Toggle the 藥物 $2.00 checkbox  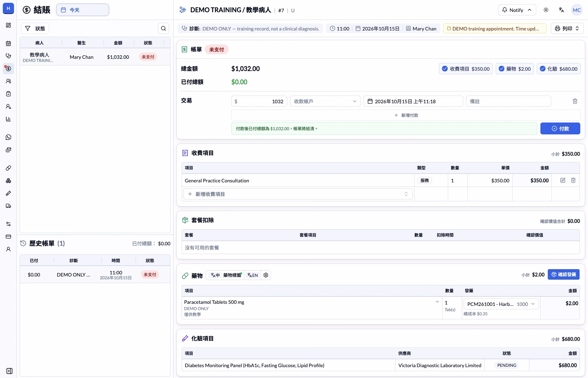(x=515, y=69)
